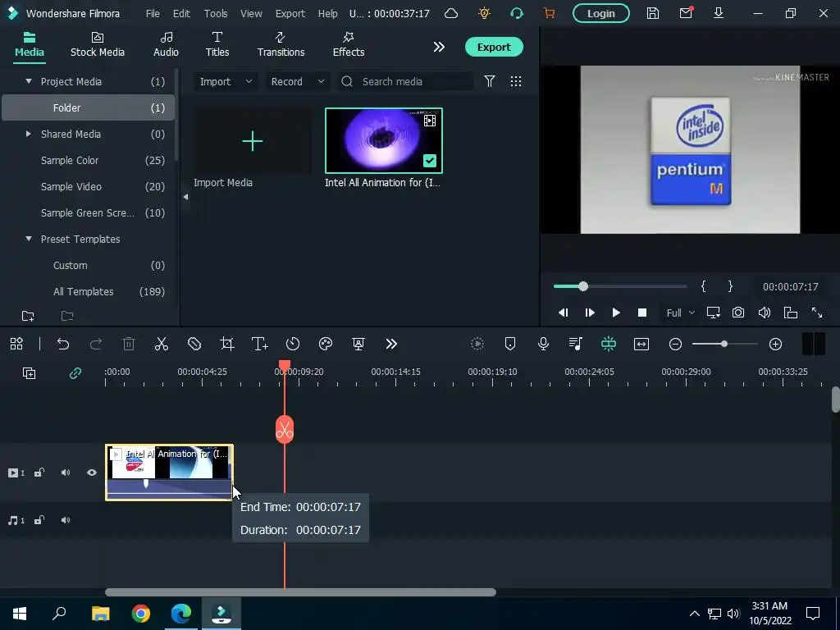Add a new folder in media panel
This screenshot has width=840, height=630.
click(28, 316)
